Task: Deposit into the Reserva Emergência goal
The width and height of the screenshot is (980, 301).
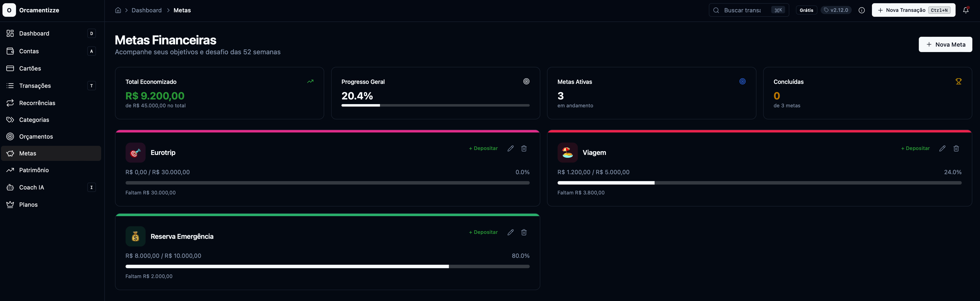Action: [x=483, y=232]
